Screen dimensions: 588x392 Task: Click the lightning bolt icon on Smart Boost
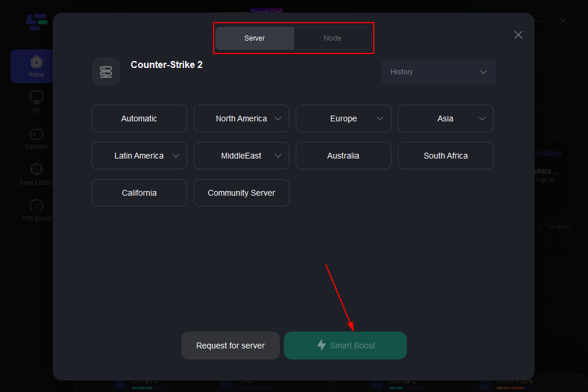coord(322,345)
